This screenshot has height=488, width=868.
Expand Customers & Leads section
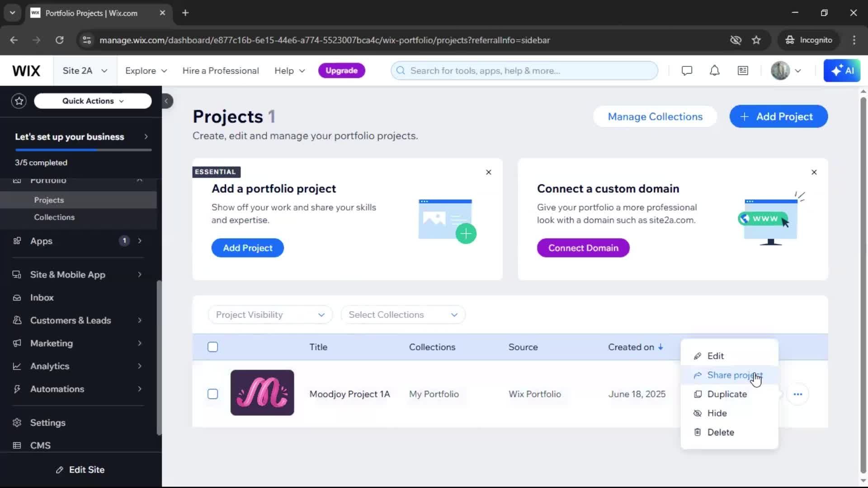coord(78,320)
